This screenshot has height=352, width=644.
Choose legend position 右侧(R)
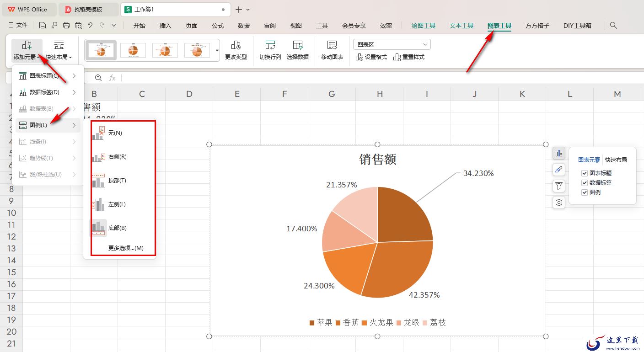(120, 157)
